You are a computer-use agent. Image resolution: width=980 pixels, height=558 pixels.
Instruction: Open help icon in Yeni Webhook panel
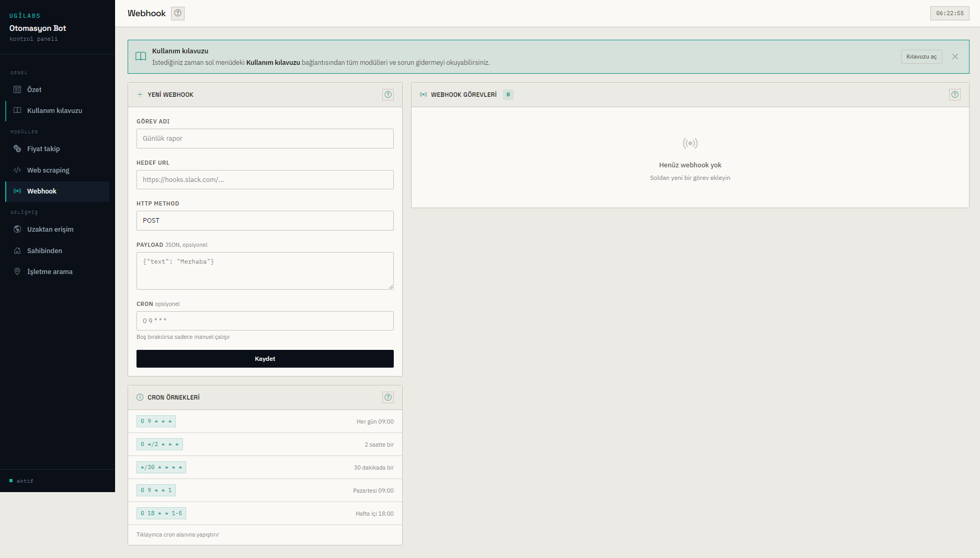point(388,95)
